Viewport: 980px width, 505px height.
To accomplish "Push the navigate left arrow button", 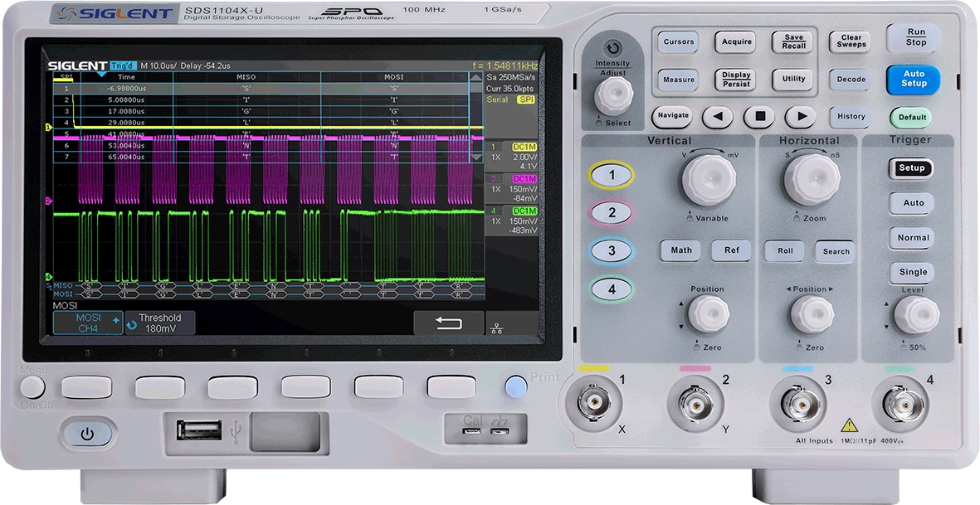I will [718, 117].
